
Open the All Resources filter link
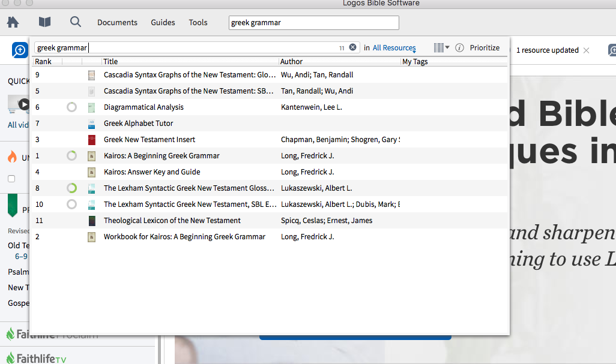[394, 47]
